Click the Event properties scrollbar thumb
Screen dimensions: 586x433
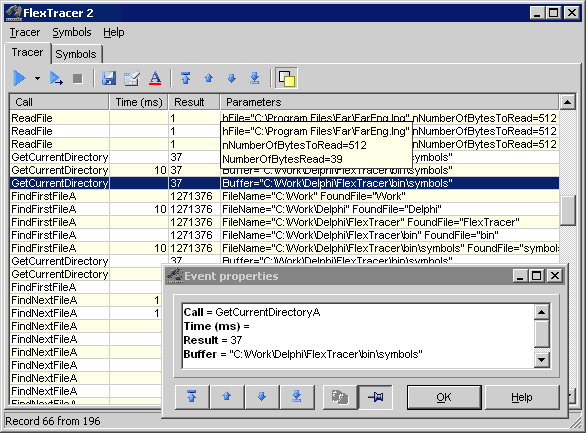point(542,334)
